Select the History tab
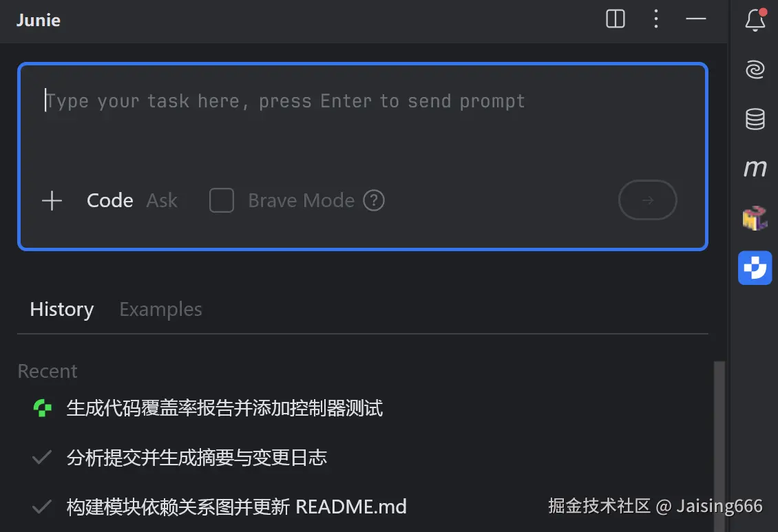778x532 pixels. (61, 310)
